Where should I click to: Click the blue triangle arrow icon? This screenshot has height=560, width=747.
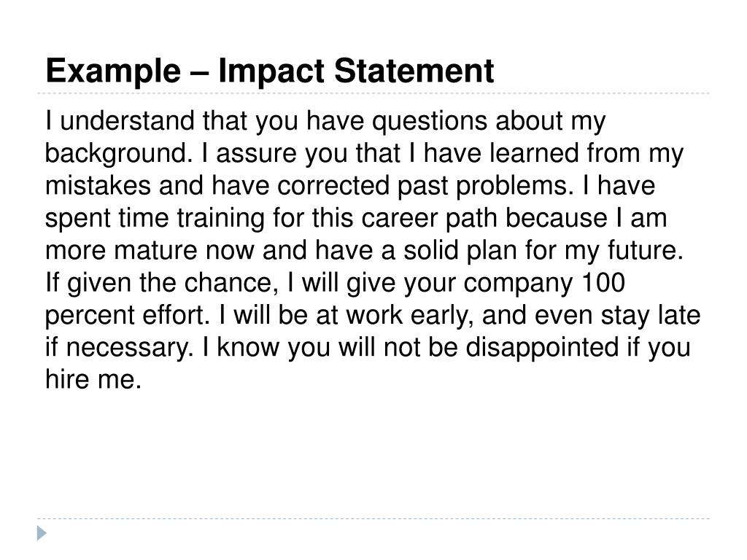pos(42,533)
